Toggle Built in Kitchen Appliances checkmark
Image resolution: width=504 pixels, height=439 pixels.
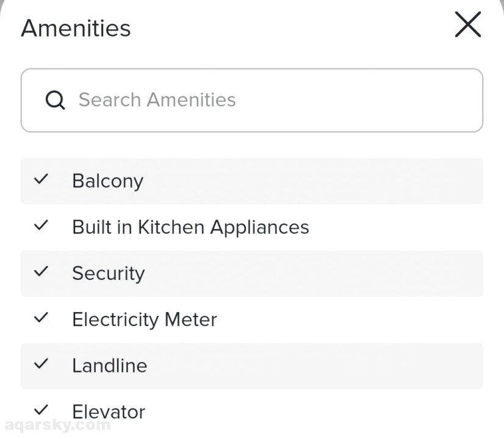pyautogui.click(x=41, y=226)
